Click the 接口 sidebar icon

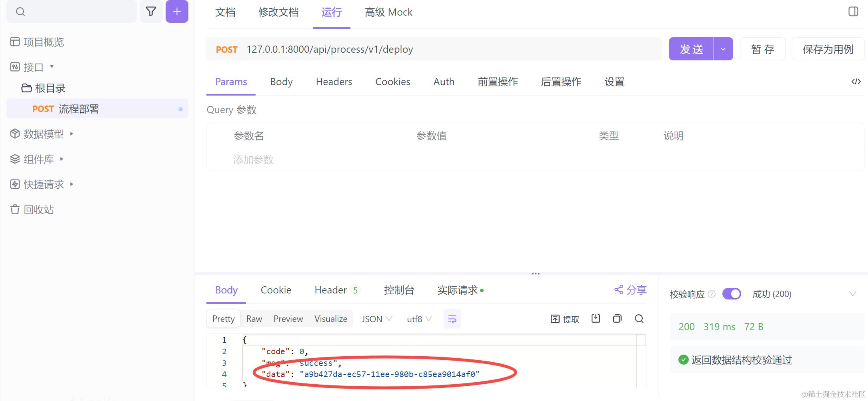[x=15, y=67]
